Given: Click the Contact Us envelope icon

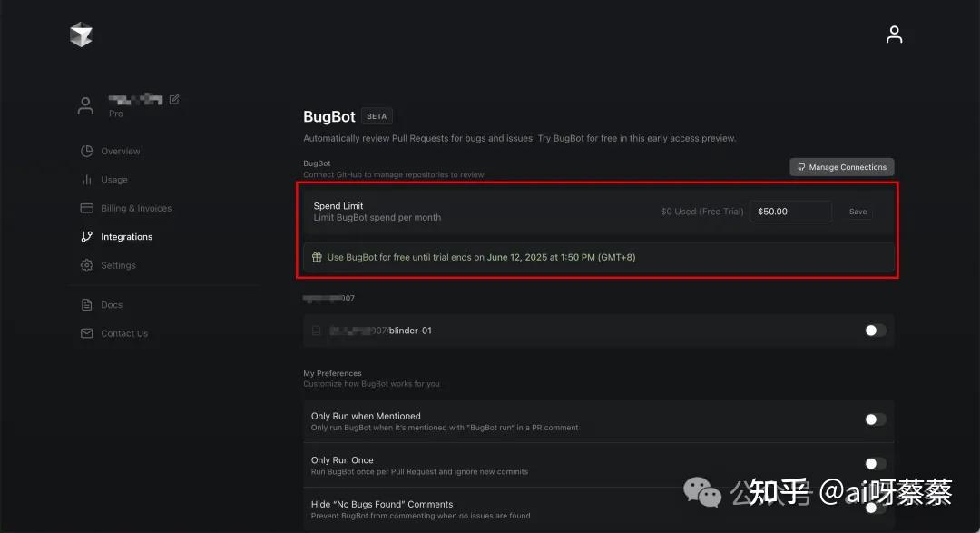Looking at the screenshot, I should 87,333.
